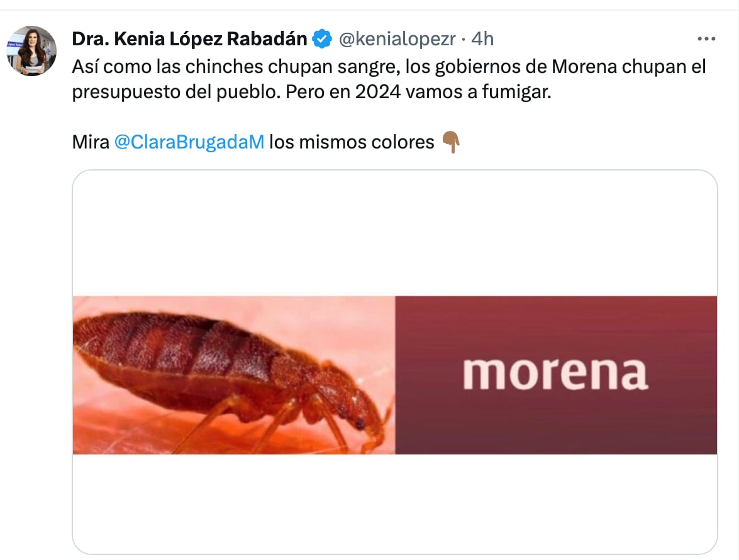
Task: Select the brown pointing-down finger emoji
Action: pyautogui.click(x=450, y=142)
